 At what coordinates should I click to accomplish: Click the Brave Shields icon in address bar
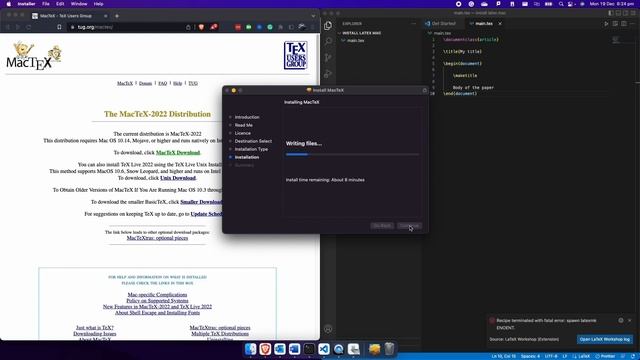click(x=201, y=27)
